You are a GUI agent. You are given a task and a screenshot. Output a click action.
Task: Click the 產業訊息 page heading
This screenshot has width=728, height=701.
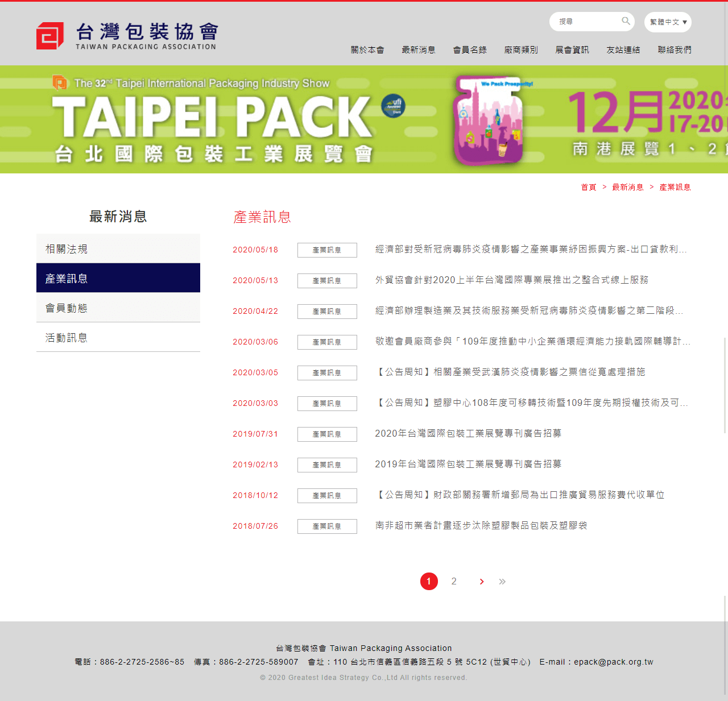[x=262, y=217]
